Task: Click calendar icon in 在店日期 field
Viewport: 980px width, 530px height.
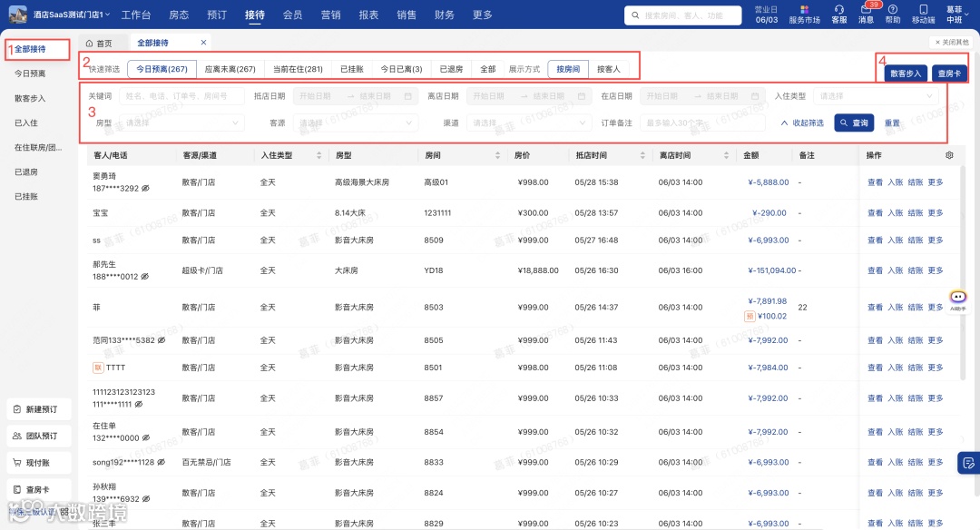Action: click(x=755, y=96)
